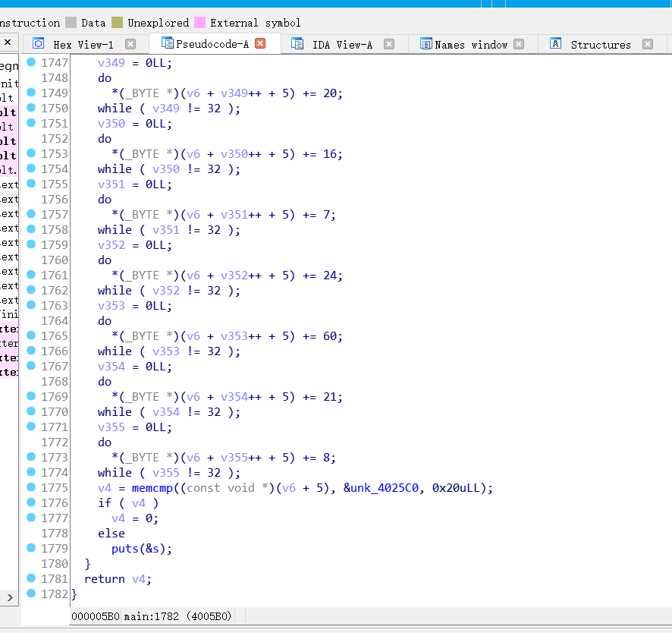Screen dimensions: 672x633
Task: Toggle breakpoint dot on line 1753
Action: (31, 153)
